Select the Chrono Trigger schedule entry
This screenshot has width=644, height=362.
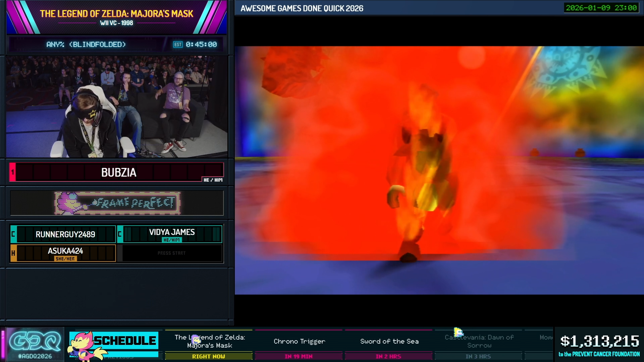[x=299, y=341]
